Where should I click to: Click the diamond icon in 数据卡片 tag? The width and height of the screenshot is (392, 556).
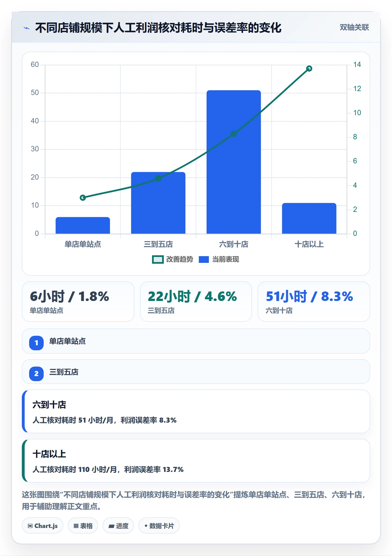pos(146,526)
